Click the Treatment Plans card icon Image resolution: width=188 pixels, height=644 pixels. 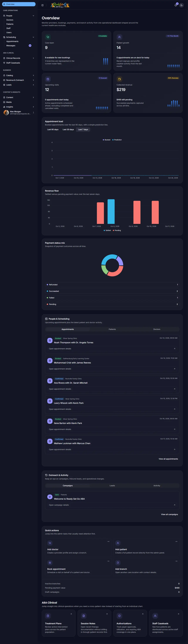click(48, 616)
